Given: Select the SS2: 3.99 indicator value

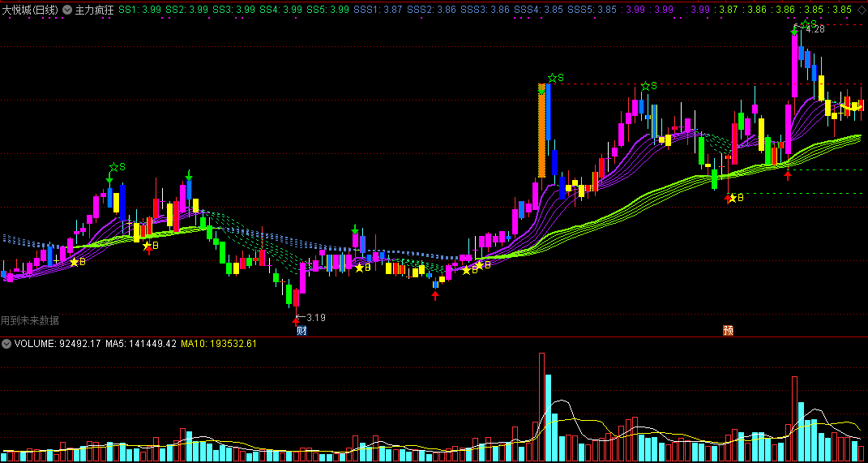Looking at the screenshot, I should pyautogui.click(x=186, y=10).
